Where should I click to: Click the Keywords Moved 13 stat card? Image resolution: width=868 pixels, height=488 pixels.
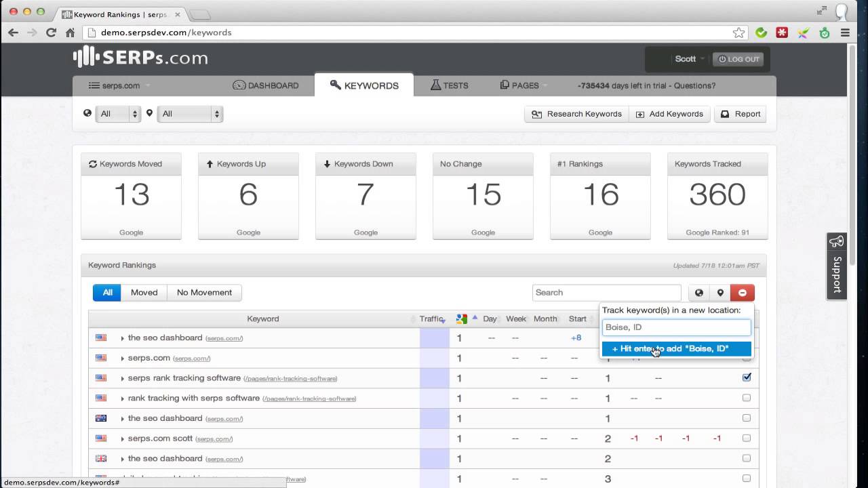tap(131, 196)
